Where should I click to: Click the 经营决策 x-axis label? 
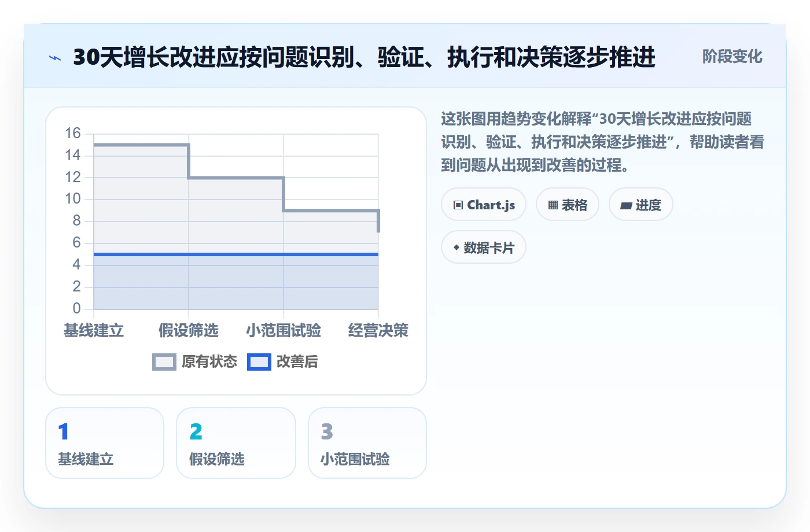(378, 331)
